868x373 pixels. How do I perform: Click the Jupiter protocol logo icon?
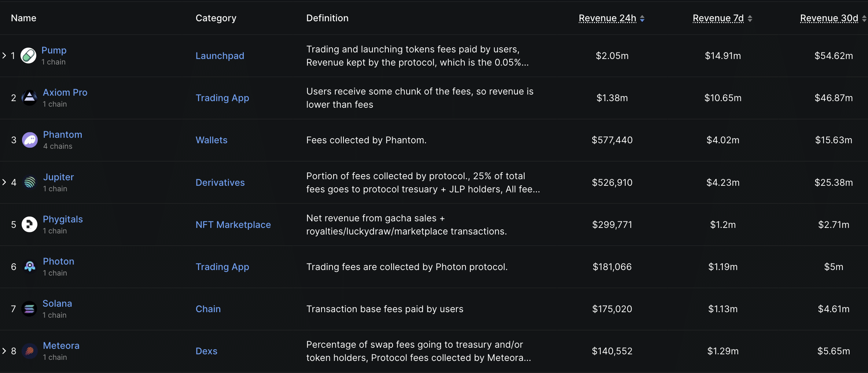click(x=30, y=182)
